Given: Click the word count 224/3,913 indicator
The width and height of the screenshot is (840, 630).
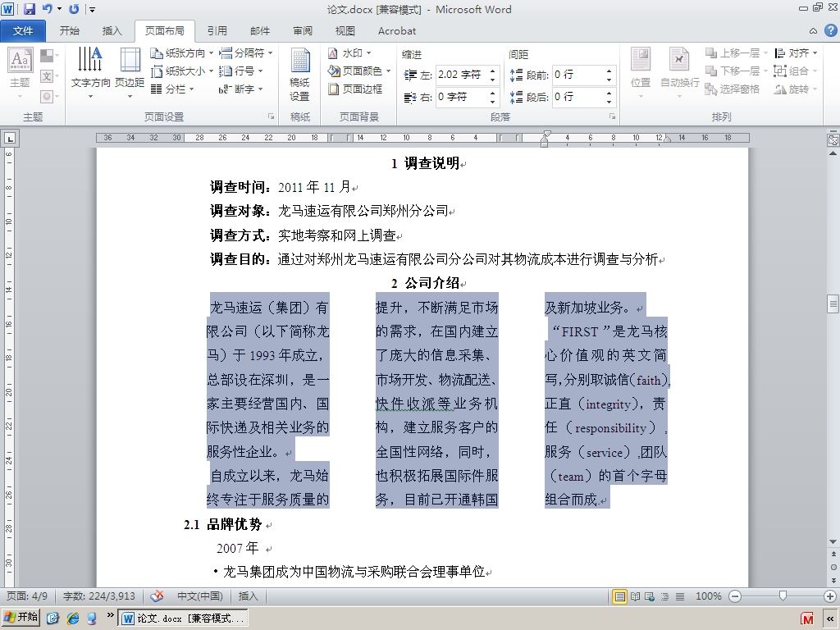Looking at the screenshot, I should [98, 596].
